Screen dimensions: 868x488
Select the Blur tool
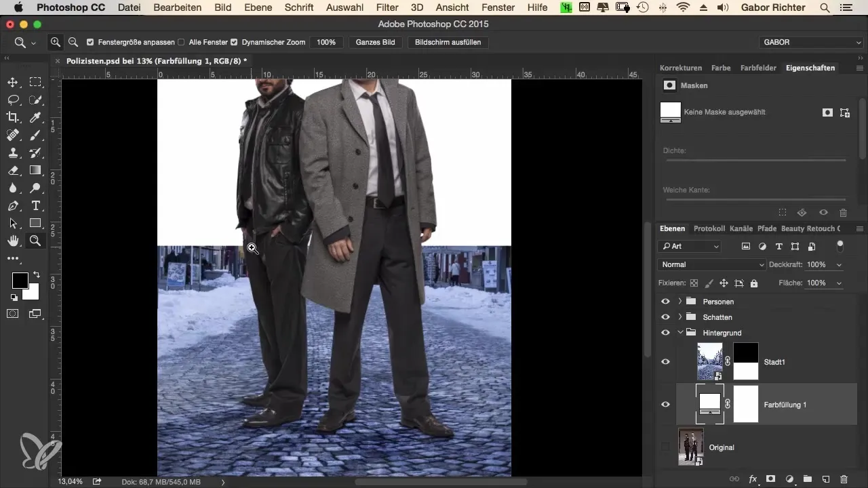[13, 188]
